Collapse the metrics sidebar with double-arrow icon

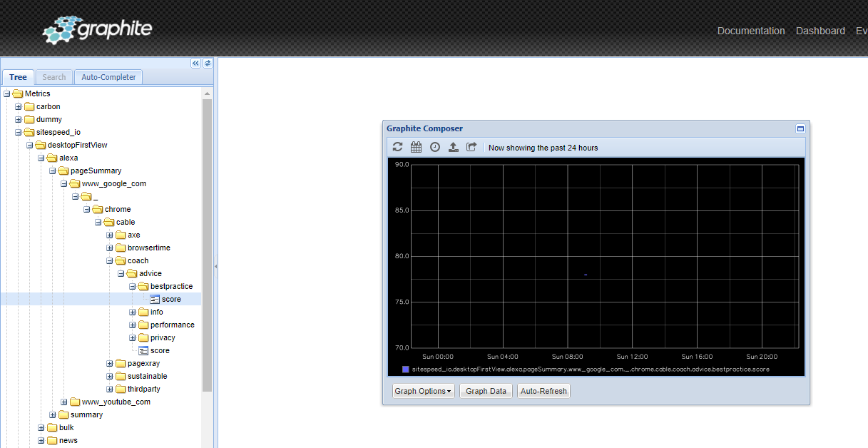coord(195,63)
